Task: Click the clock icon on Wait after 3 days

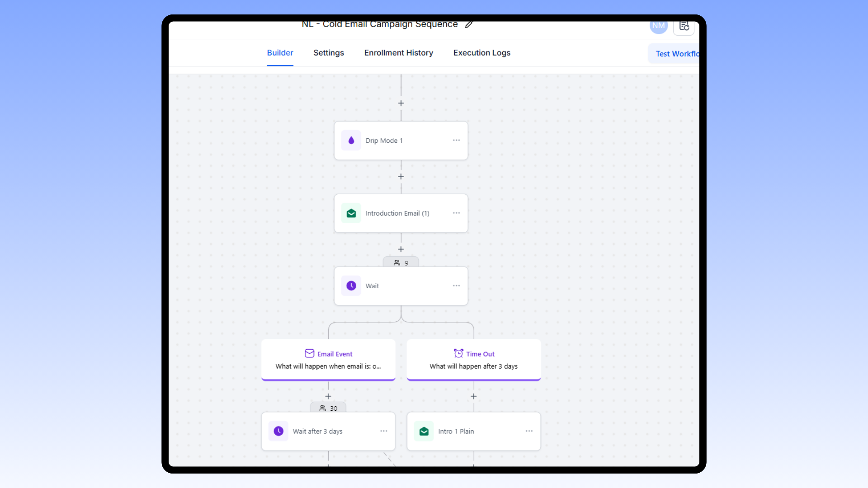Action: click(278, 431)
